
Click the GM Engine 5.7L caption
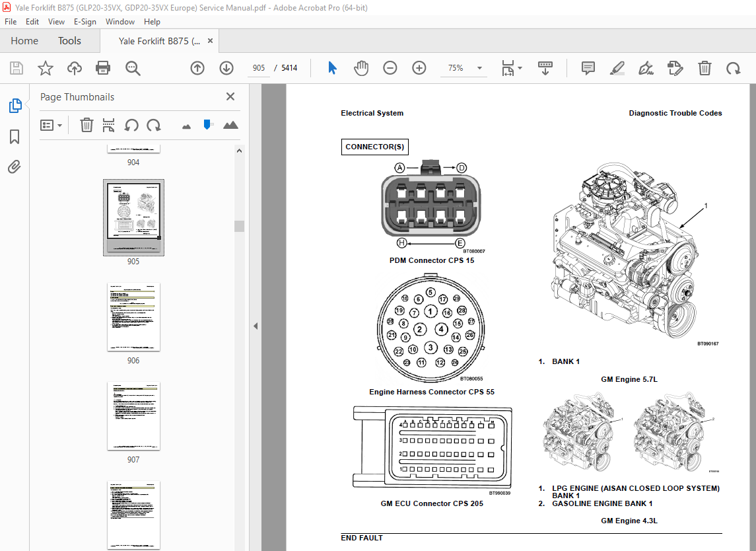pyautogui.click(x=629, y=379)
